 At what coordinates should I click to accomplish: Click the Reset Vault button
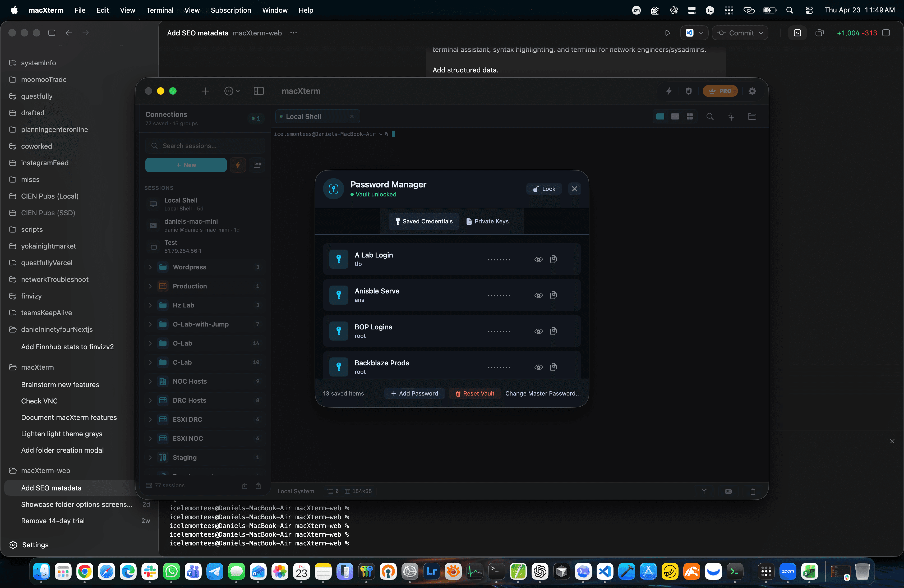click(475, 393)
